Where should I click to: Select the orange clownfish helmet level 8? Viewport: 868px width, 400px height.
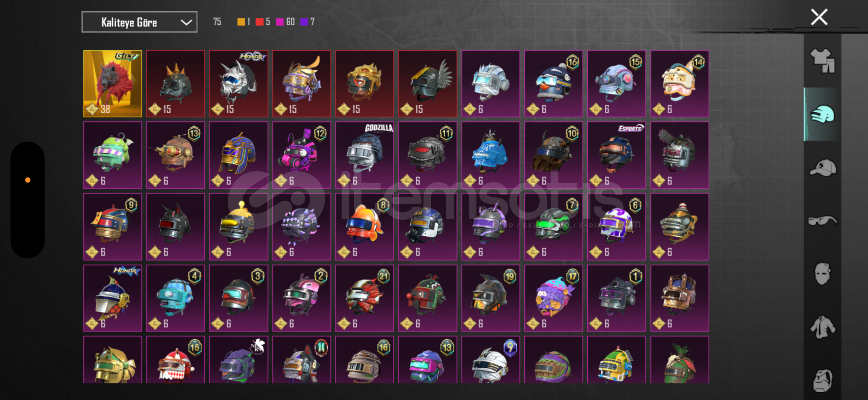[364, 227]
